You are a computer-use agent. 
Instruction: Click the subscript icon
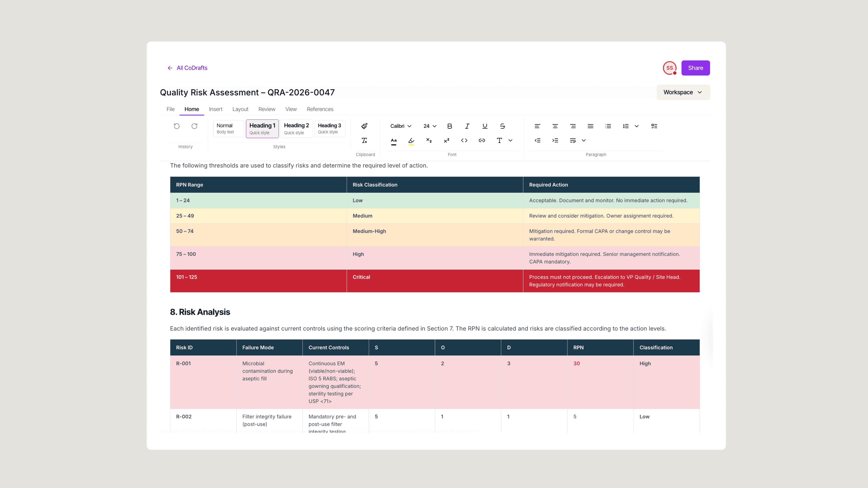point(429,141)
